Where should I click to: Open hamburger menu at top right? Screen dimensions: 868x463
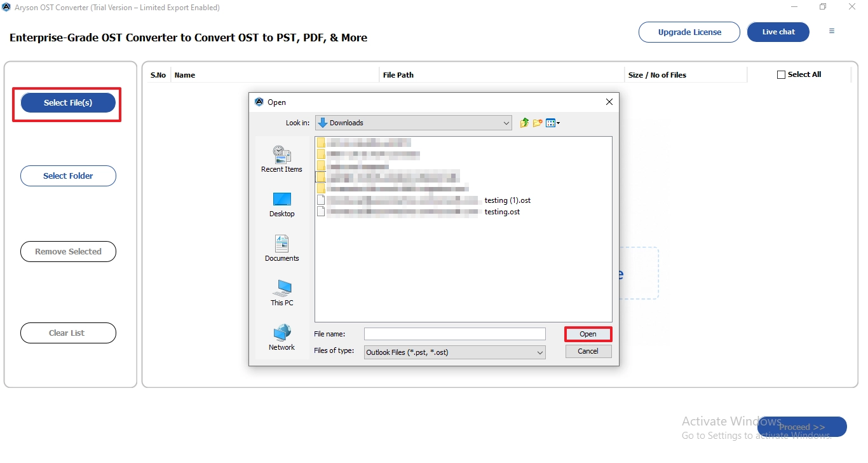[832, 31]
